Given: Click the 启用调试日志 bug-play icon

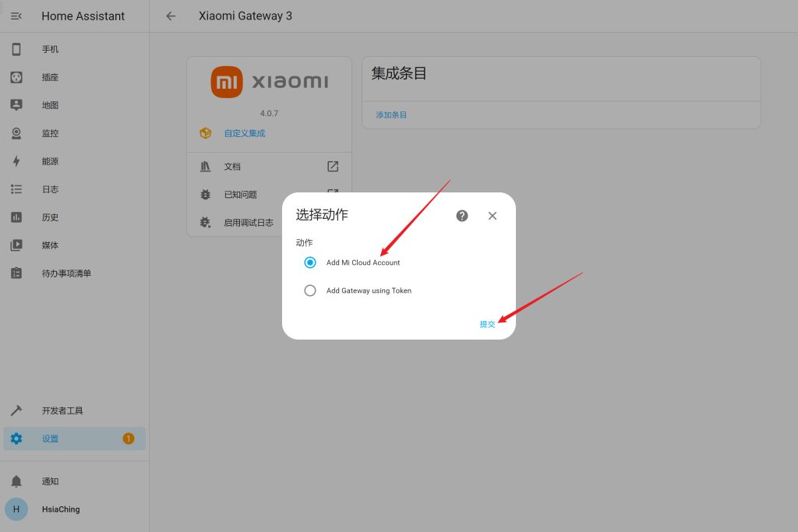Looking at the screenshot, I should click(206, 222).
